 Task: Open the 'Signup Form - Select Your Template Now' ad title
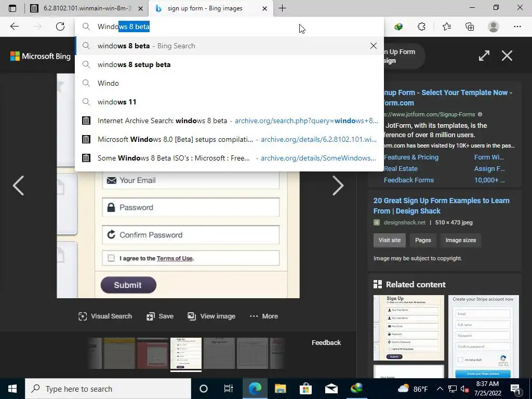click(x=447, y=97)
